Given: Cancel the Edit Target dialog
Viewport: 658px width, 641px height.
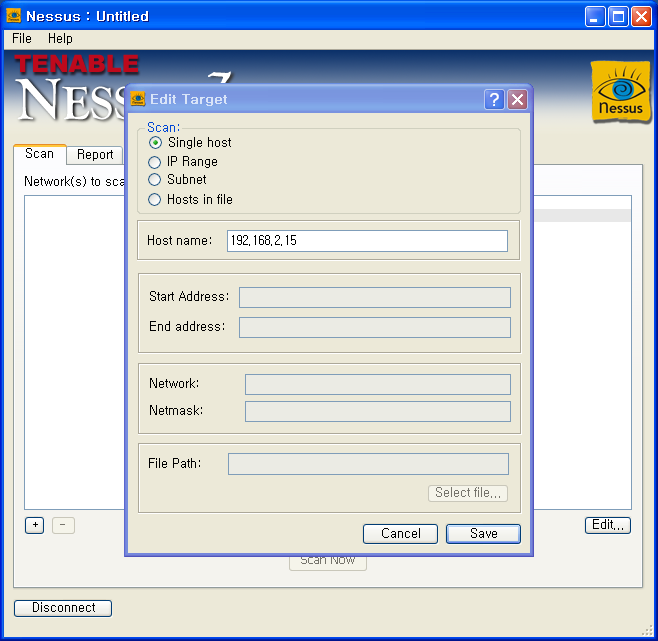Looking at the screenshot, I should pos(400,534).
